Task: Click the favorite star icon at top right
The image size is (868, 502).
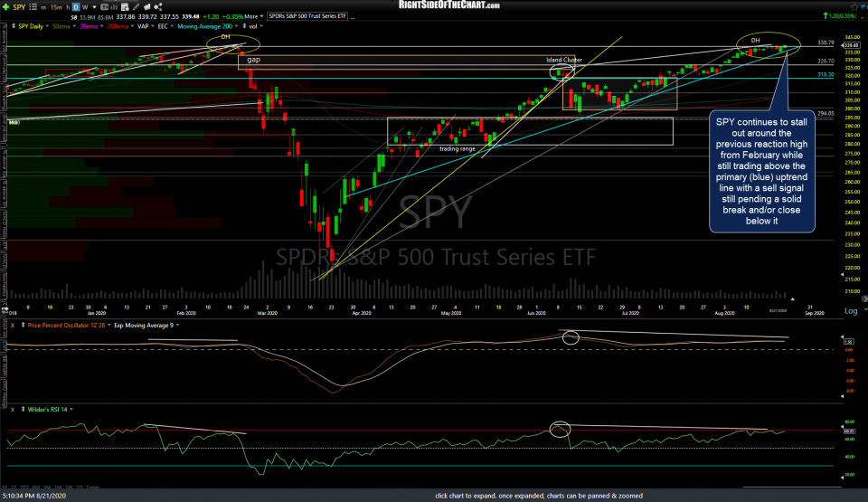Action: pos(854,7)
